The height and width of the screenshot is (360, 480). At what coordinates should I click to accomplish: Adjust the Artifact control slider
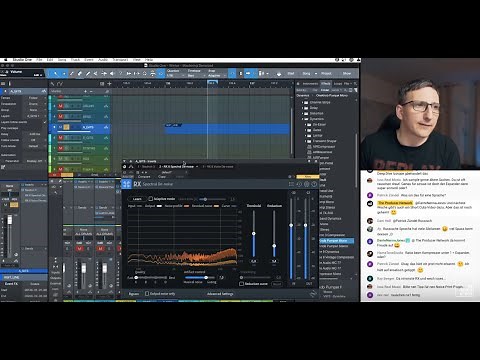[206, 277]
